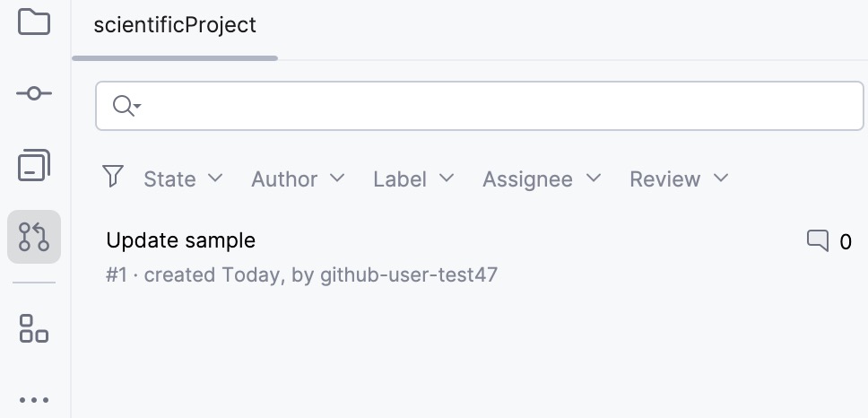Click the stacked windows sidebar icon
This screenshot has width=868, height=418.
point(34,165)
